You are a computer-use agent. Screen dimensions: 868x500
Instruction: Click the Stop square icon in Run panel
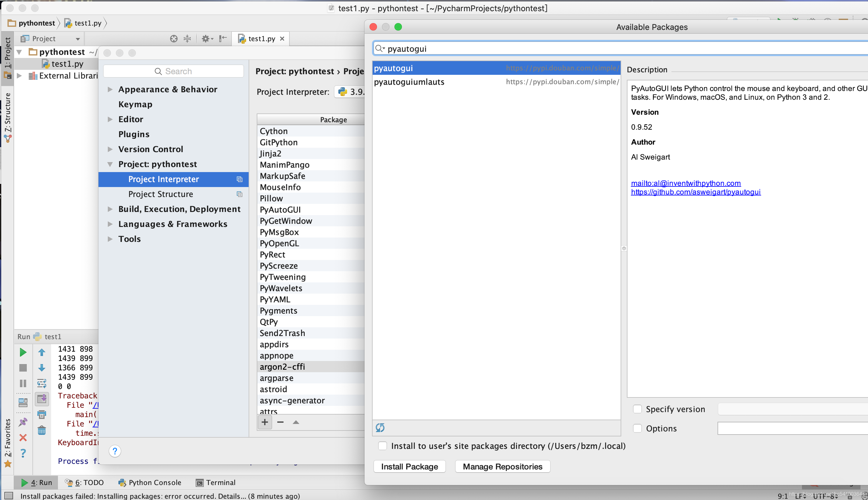pos(23,368)
